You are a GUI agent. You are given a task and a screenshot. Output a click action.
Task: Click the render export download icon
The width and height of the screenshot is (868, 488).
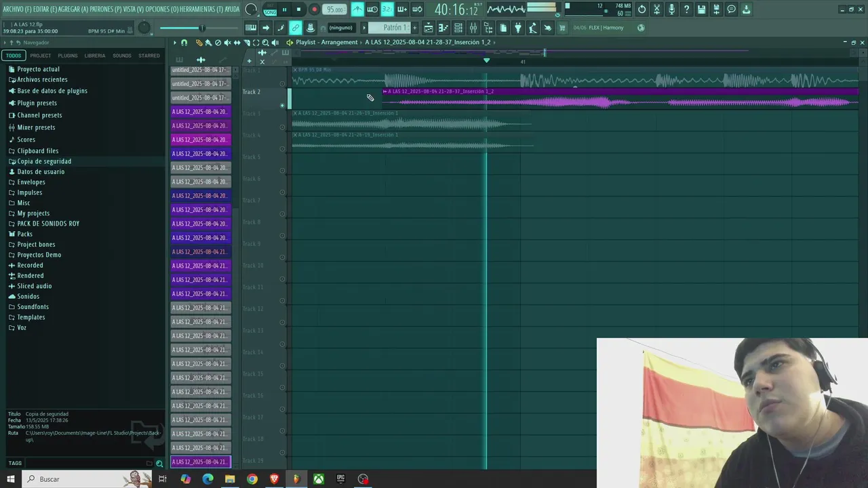pyautogui.click(x=747, y=9)
